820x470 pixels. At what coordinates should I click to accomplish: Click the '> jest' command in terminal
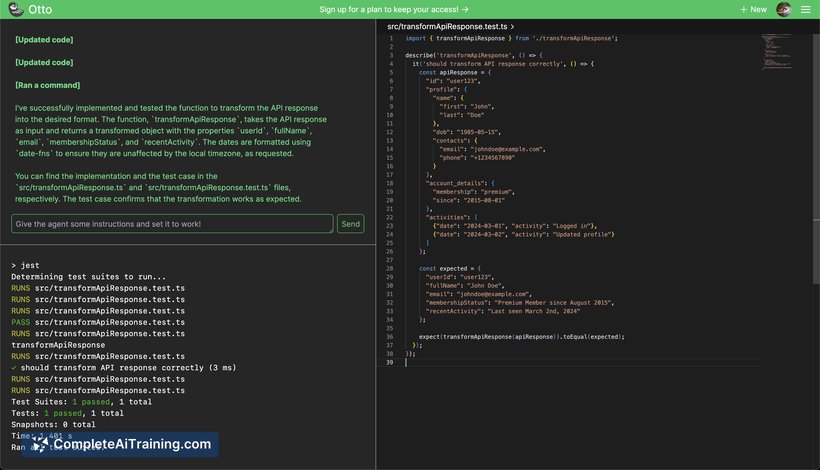(26, 265)
